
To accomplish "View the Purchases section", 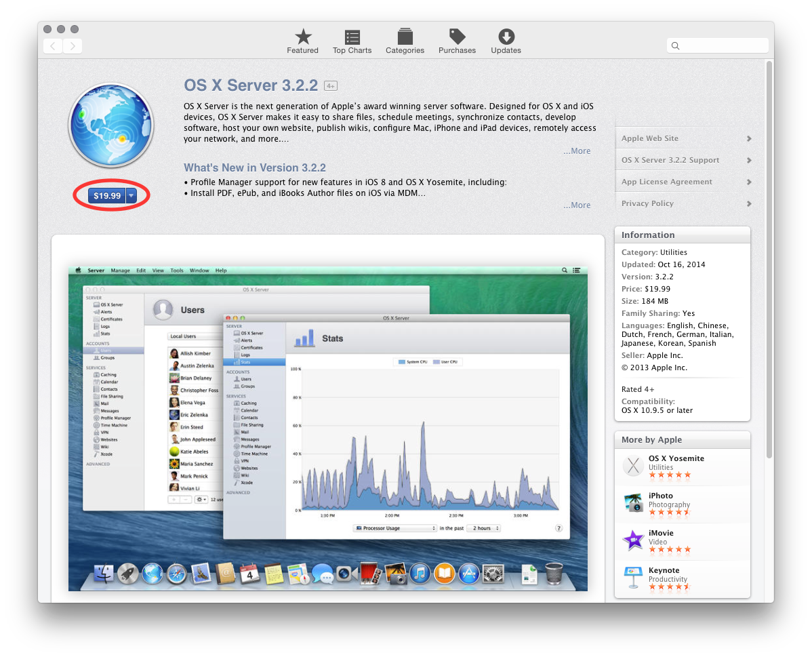I will tap(457, 41).
